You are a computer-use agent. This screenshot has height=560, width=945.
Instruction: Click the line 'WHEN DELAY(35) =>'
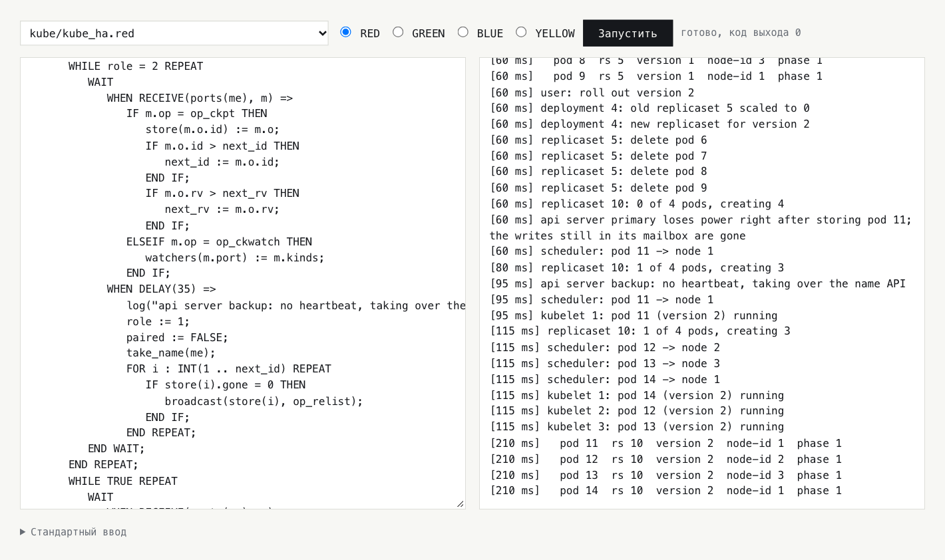(x=162, y=289)
